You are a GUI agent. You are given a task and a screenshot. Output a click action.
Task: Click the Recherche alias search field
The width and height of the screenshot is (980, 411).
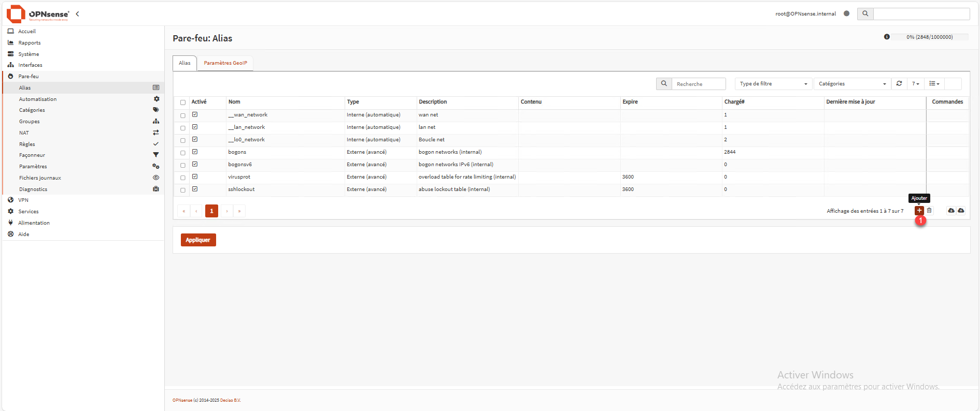[x=698, y=84]
